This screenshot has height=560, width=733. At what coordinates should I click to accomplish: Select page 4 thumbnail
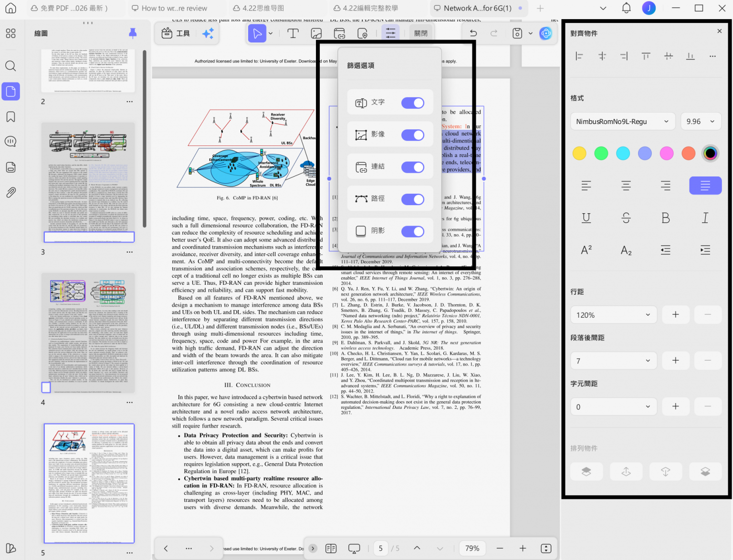tap(88, 333)
